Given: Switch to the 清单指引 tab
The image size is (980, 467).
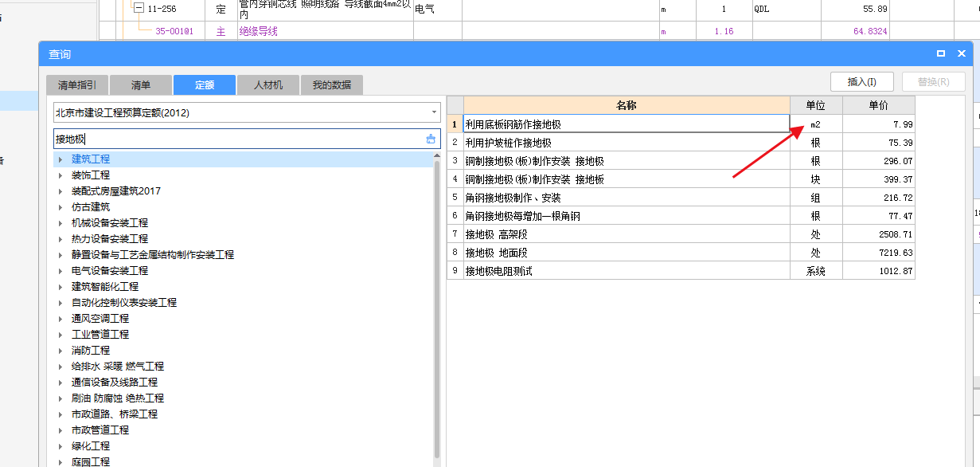Looking at the screenshot, I should [x=77, y=85].
